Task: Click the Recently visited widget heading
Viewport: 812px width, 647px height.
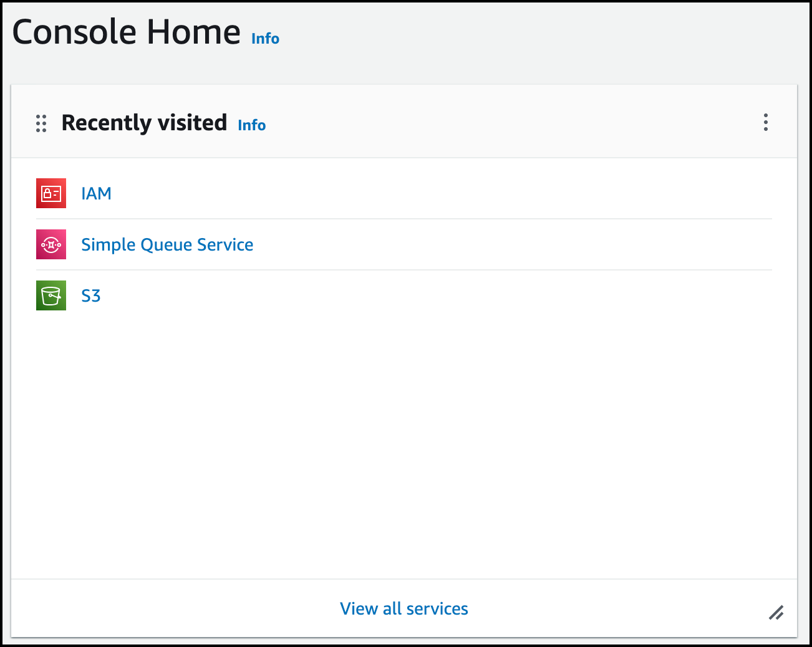Action: tap(144, 123)
